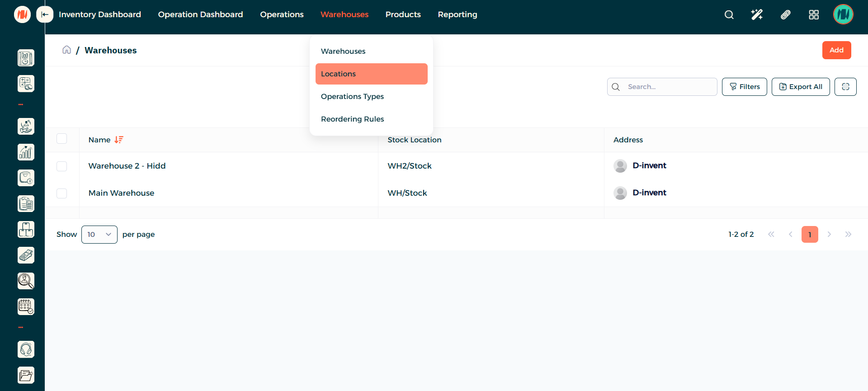Open the Filters dropdown button
Screen dimensions: 868x391
(744, 87)
